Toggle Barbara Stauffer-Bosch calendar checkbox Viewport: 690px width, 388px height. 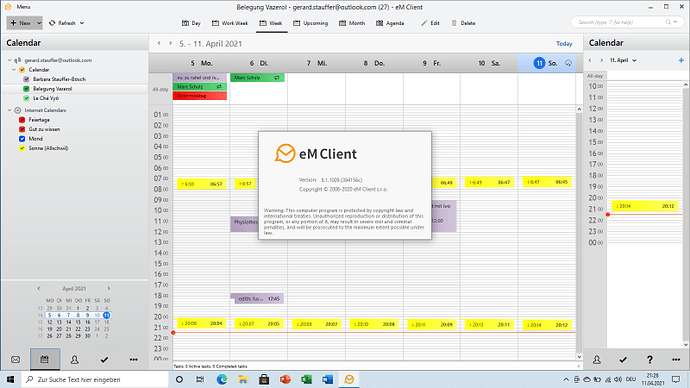pos(26,79)
